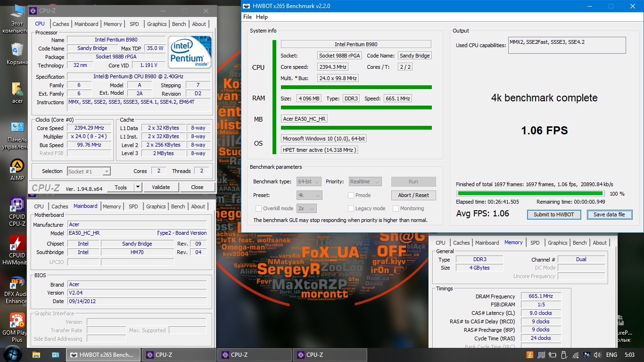Click the HWBOT x265 title bar icon

[246, 6]
